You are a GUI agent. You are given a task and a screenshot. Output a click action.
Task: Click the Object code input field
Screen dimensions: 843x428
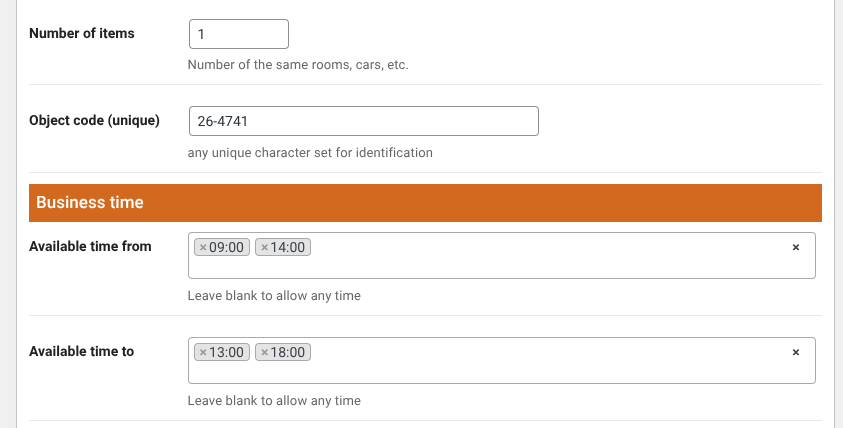[363, 121]
